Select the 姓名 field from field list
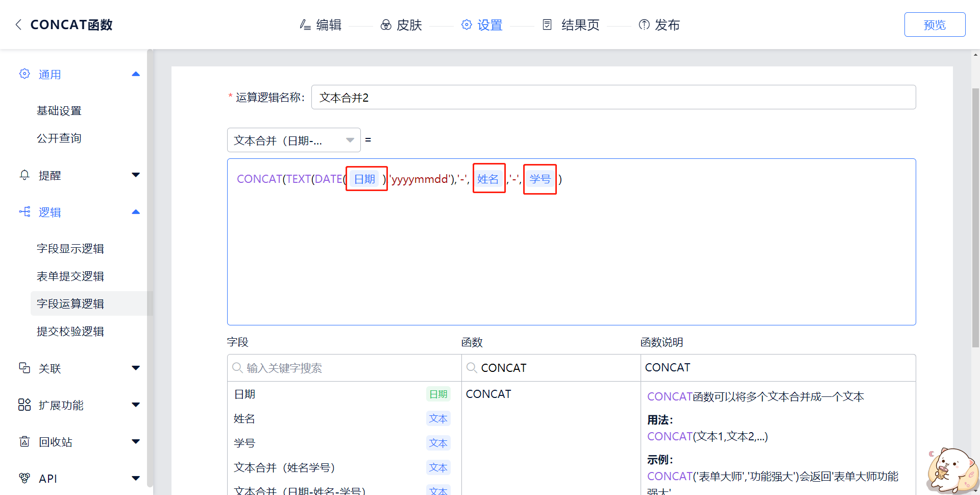 pyautogui.click(x=244, y=419)
